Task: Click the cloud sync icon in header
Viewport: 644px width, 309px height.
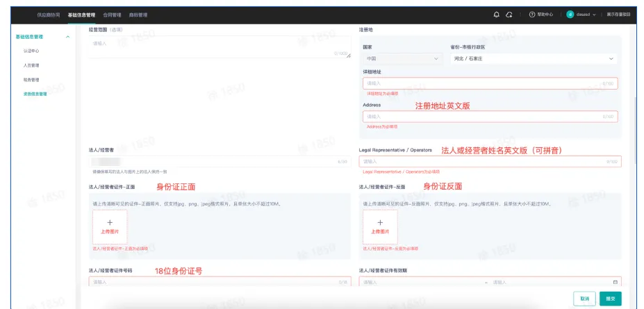Action: tap(509, 15)
